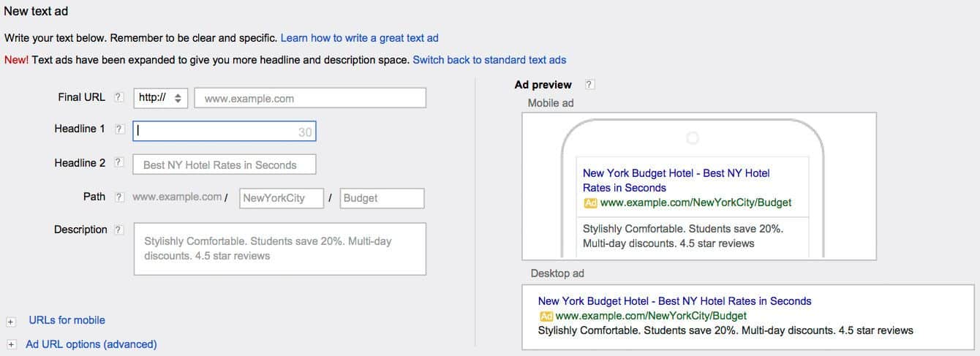
Task: Click the help icon next to Final URL
Action: pos(119,97)
